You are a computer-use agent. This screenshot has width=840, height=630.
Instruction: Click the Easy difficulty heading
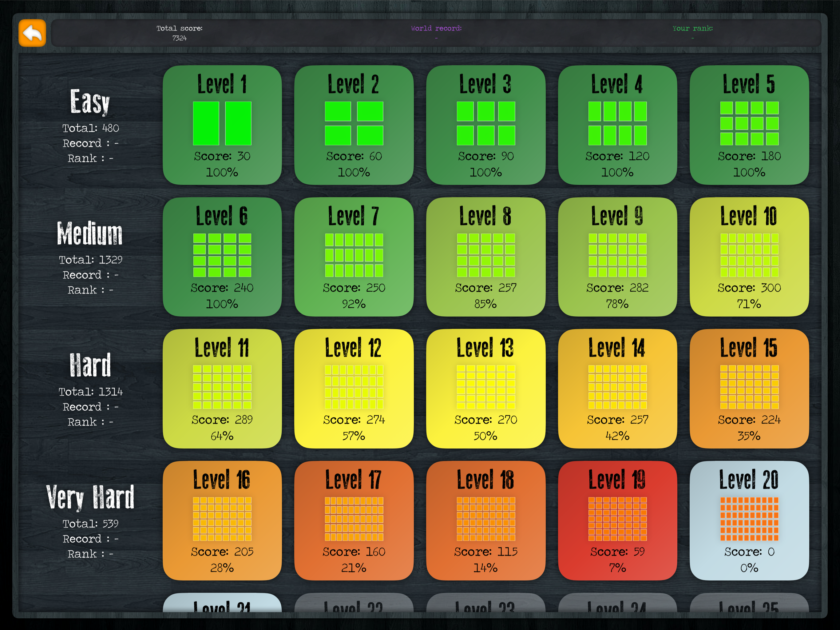click(x=90, y=102)
